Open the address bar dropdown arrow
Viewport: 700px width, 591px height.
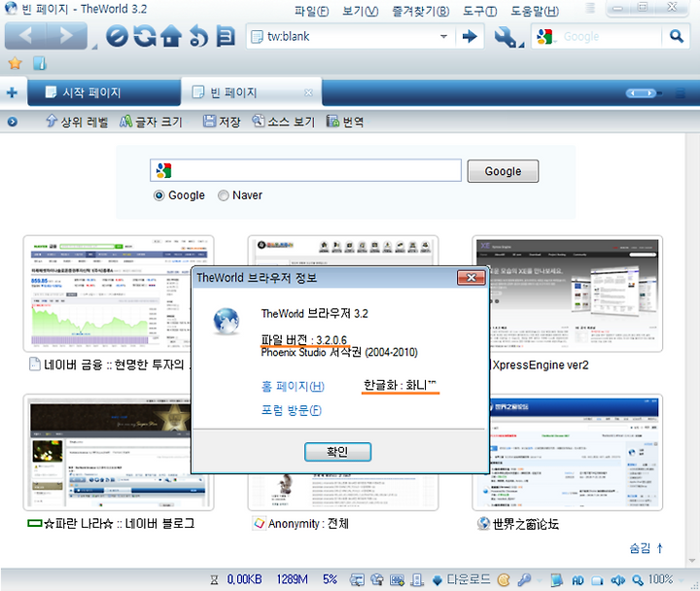[x=443, y=36]
